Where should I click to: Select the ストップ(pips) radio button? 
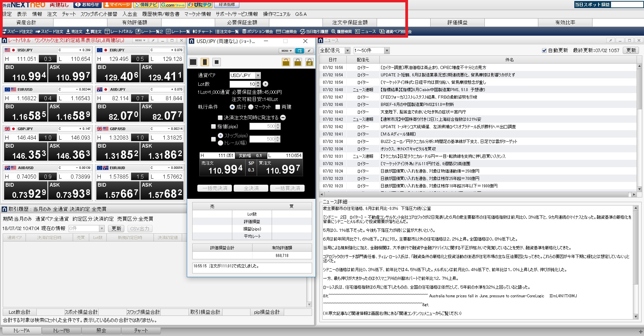point(221,135)
